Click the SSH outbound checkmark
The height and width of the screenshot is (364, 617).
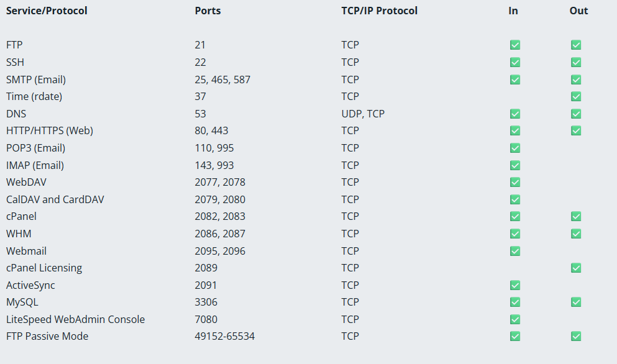[x=576, y=62]
